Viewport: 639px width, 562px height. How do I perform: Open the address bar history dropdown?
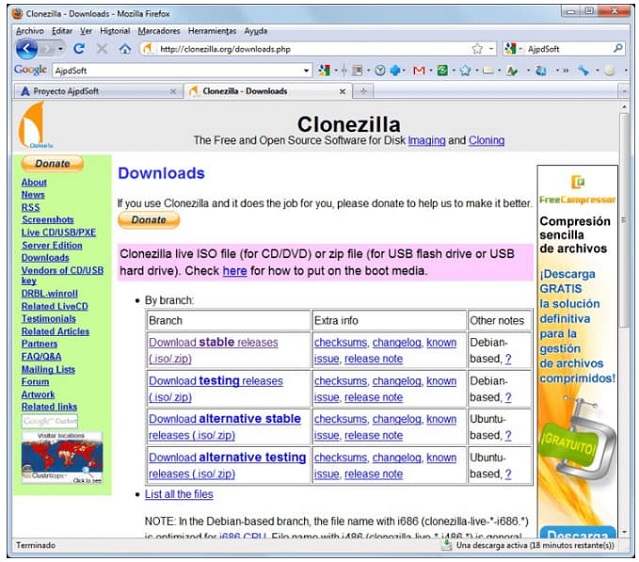pyautogui.click(x=491, y=49)
